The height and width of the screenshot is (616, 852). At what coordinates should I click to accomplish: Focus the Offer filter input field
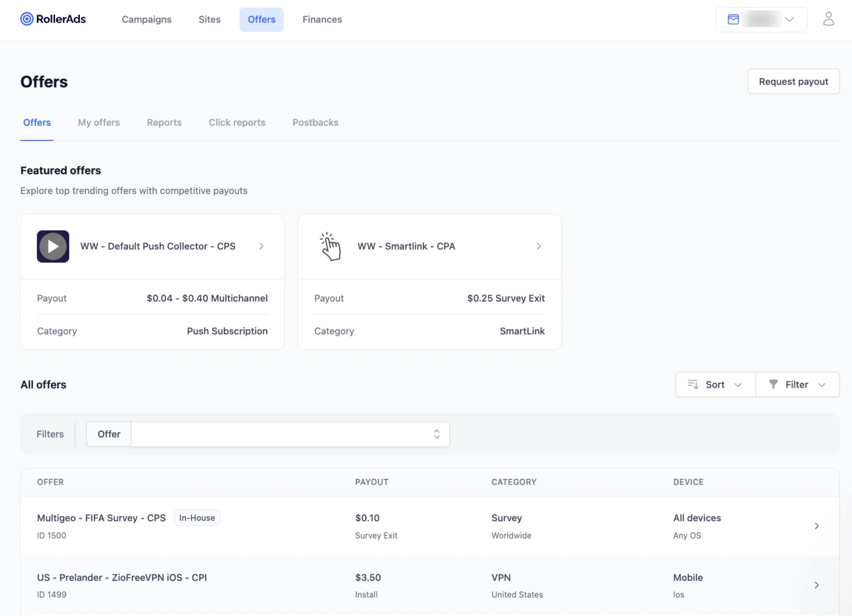[290, 434]
